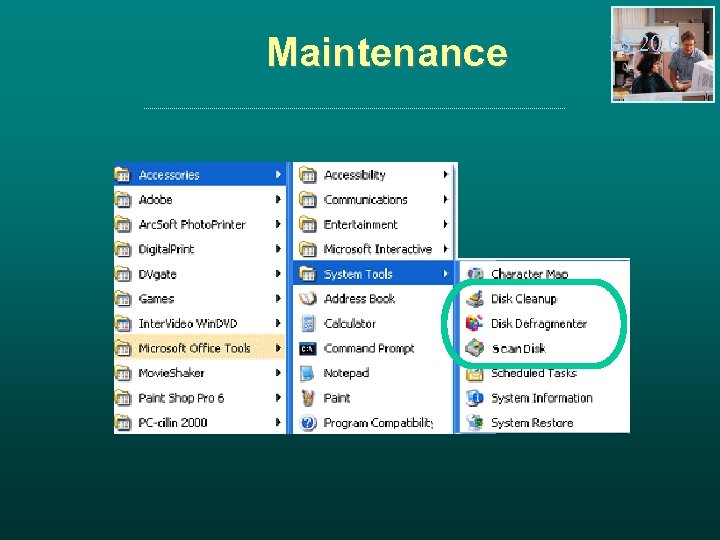Click the Command Prompt text label
The width and height of the screenshot is (720, 540).
[x=369, y=349]
